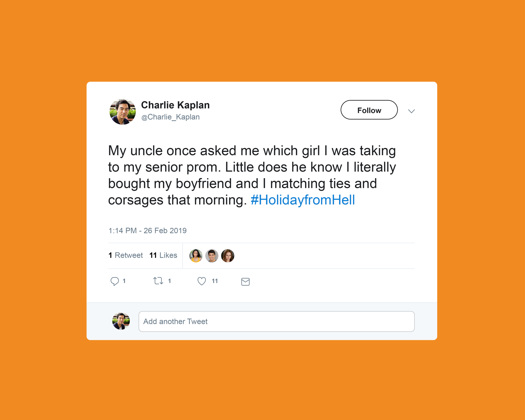The height and width of the screenshot is (420, 525).
Task: Open Charlie Kaplan's profile picture in tweet header
Action: 122,112
